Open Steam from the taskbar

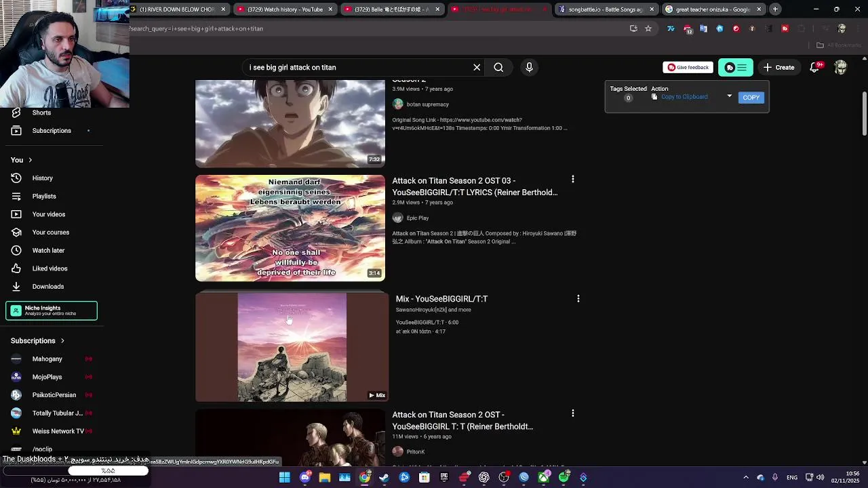pyautogui.click(x=384, y=477)
